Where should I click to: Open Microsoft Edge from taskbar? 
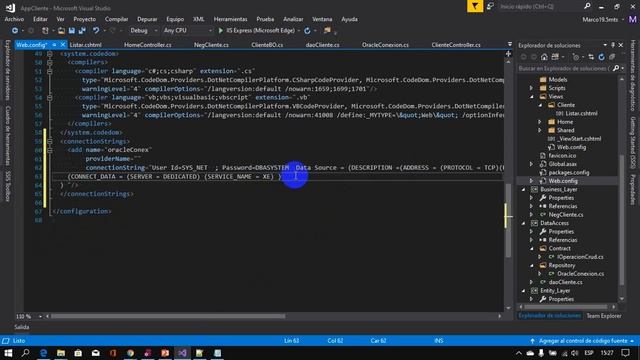(x=44, y=353)
